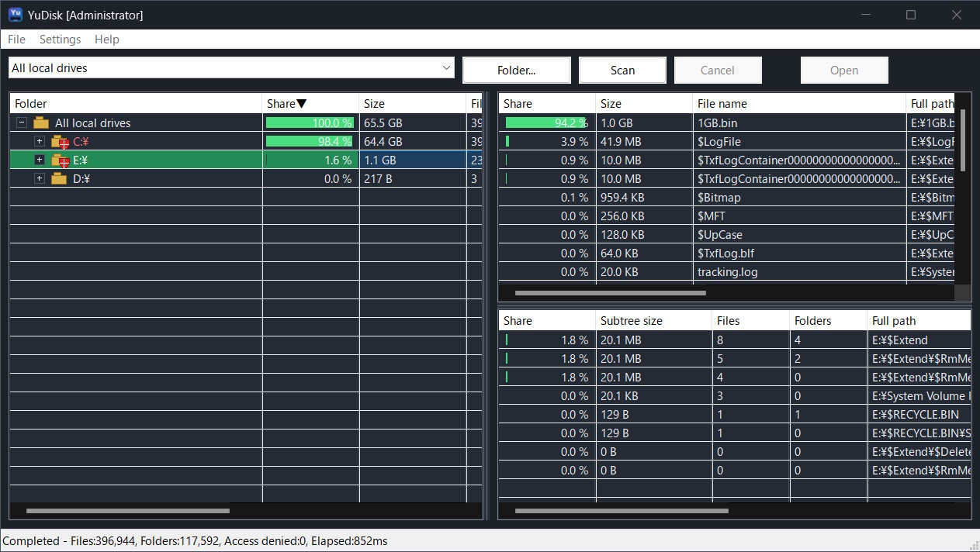
Task: Click the File name column header
Action: pyautogui.click(x=799, y=103)
